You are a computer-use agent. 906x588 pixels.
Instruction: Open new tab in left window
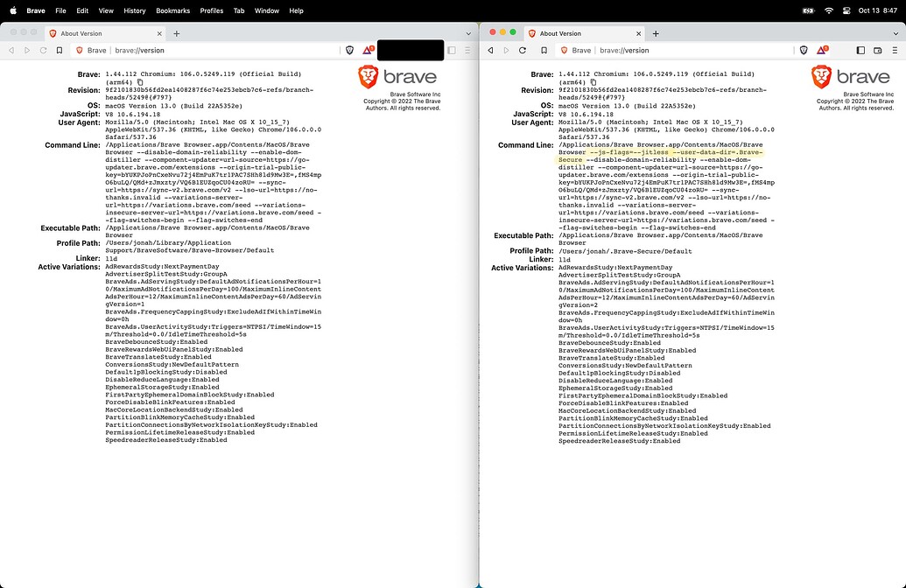point(176,33)
